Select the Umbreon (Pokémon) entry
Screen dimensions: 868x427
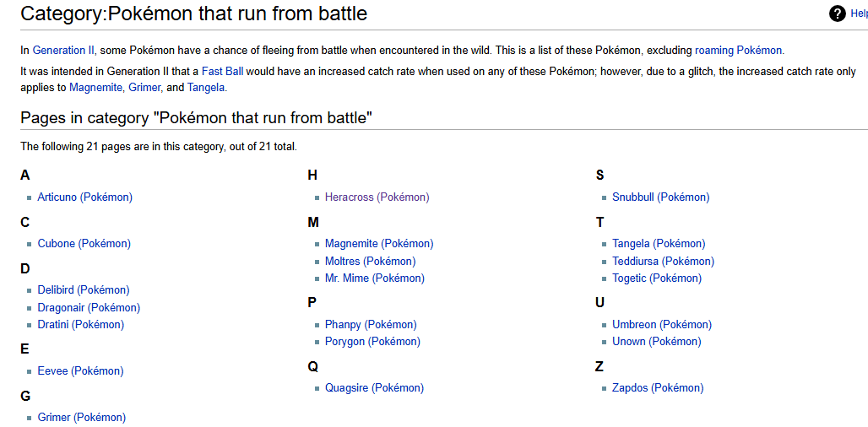point(662,325)
